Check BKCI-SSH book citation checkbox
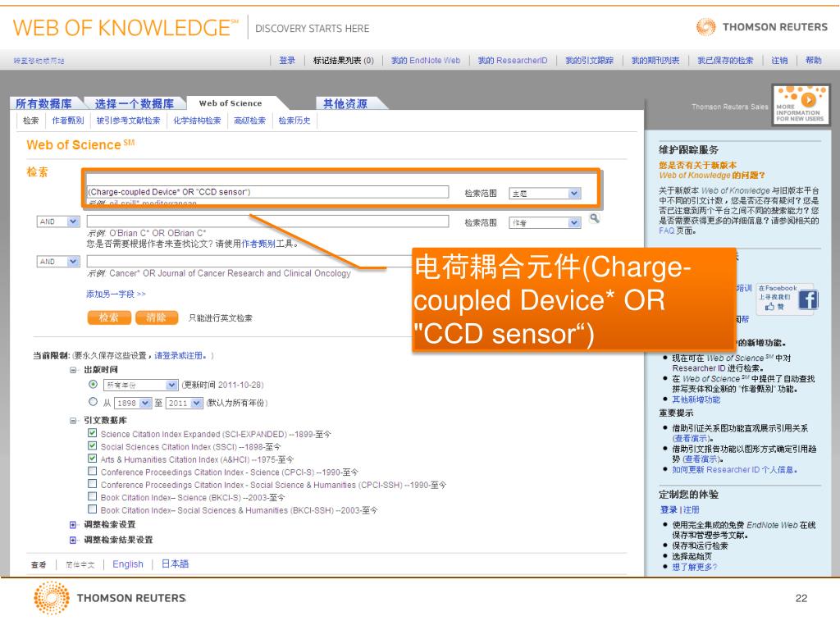Viewport: 840px width, 630px height. pos(93,509)
